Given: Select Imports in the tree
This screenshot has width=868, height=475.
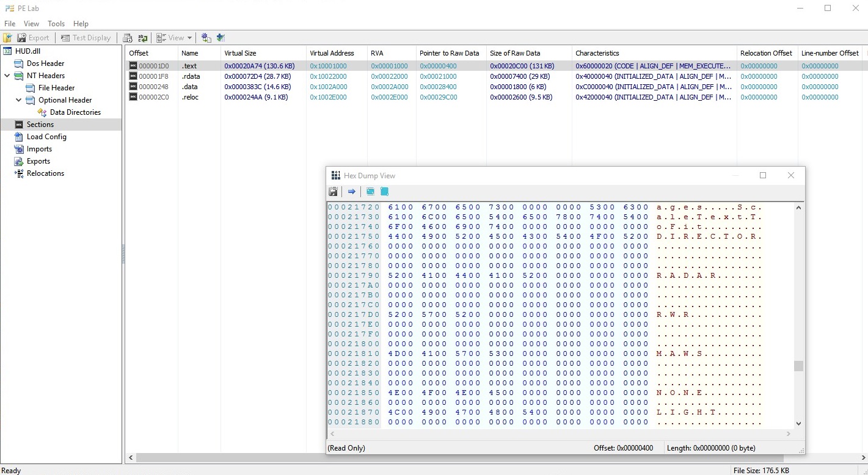Looking at the screenshot, I should click(x=39, y=149).
